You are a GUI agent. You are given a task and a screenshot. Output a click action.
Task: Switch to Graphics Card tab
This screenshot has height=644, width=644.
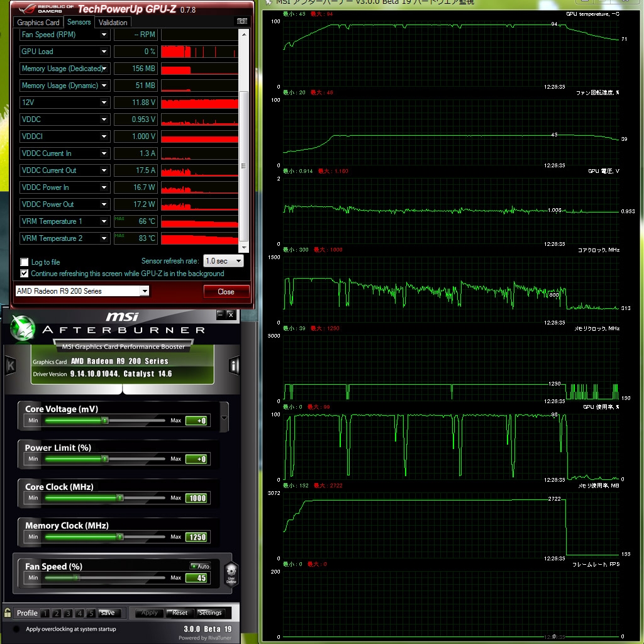38,23
